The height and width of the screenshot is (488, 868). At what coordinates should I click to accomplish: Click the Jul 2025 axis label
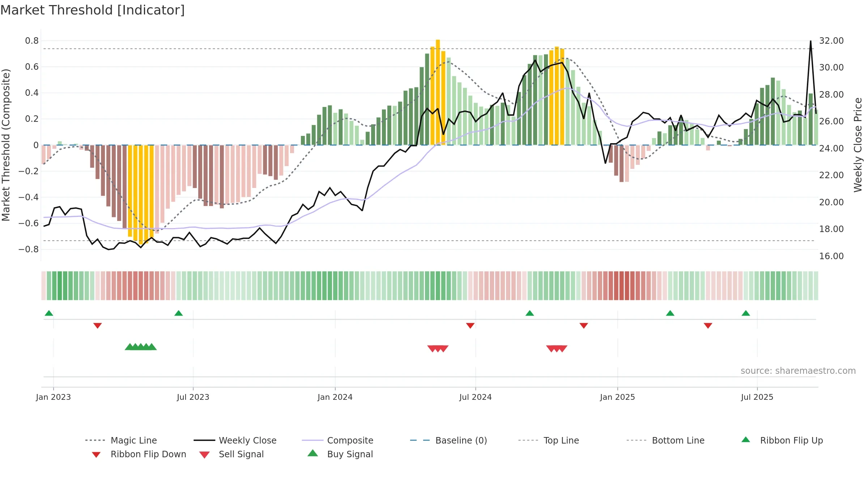point(757,397)
